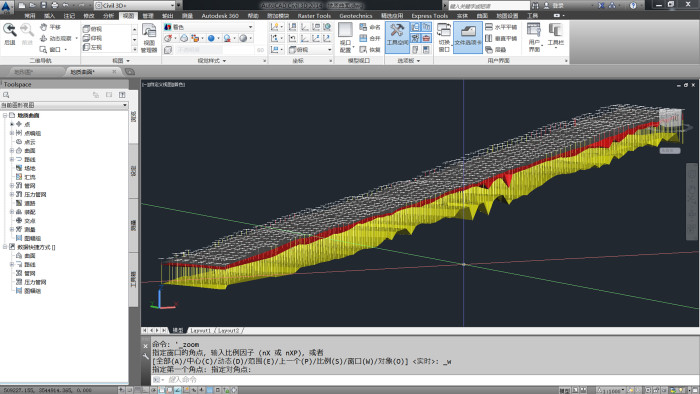
Task: Click the Undo arrow in quick access
Action: (x=66, y=5)
